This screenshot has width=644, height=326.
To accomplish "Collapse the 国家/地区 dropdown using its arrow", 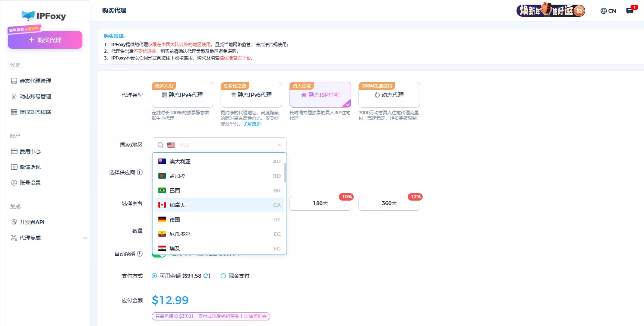I will point(279,145).
